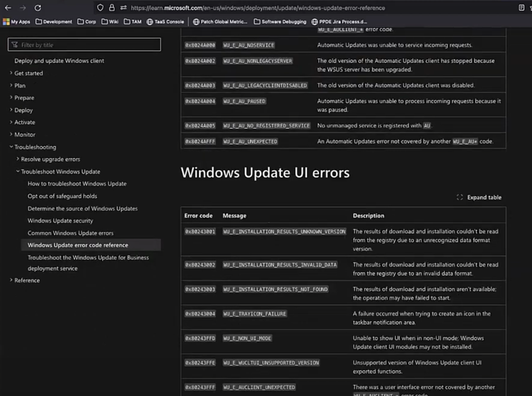Open the reader view icon in address bar

click(521, 8)
